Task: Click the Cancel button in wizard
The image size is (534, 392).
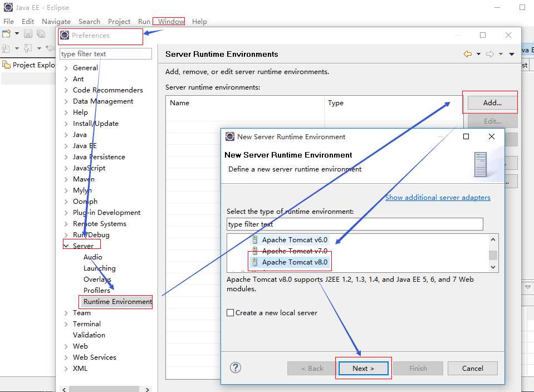Action: click(472, 368)
